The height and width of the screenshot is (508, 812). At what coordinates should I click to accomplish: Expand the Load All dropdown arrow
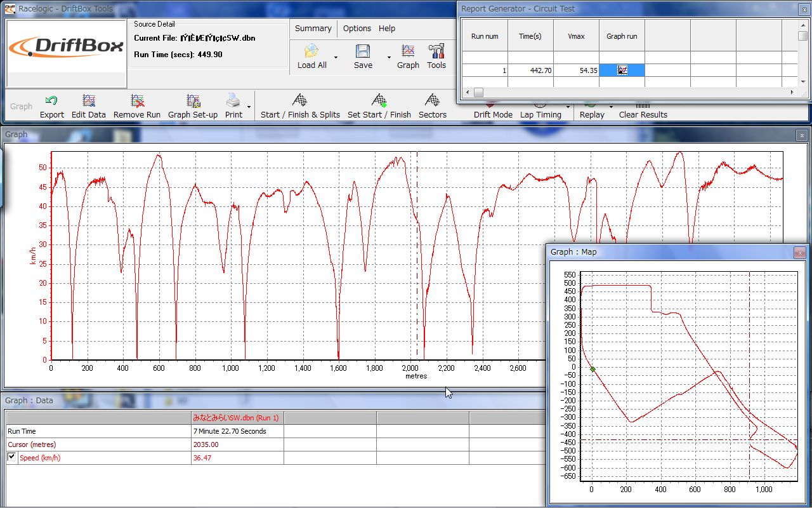[x=336, y=58]
